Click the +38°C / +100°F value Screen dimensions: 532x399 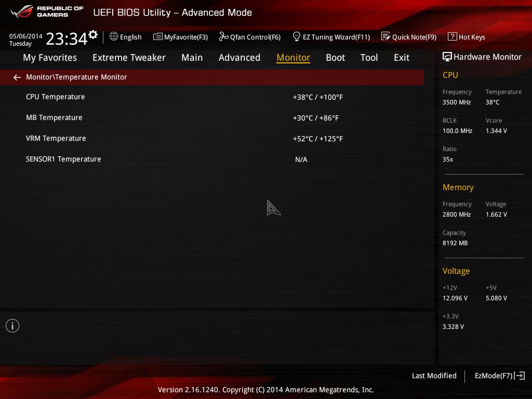tap(318, 97)
